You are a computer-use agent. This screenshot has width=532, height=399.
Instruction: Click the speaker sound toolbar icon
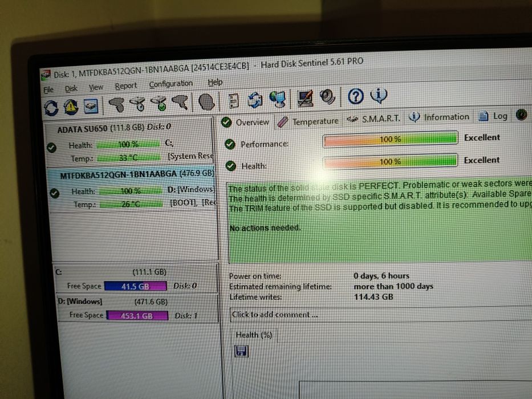point(327,97)
